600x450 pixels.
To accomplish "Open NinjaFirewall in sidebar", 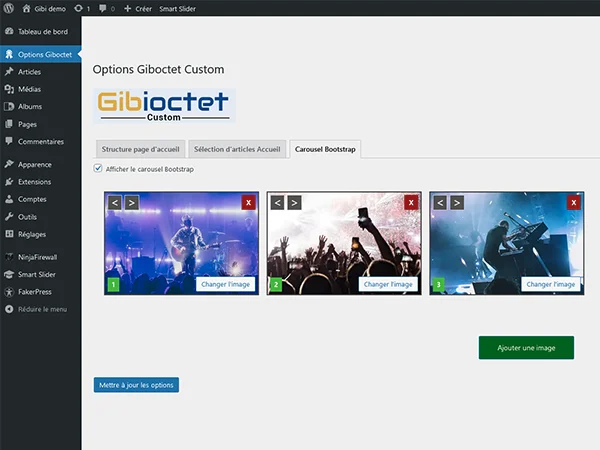I will (41, 257).
